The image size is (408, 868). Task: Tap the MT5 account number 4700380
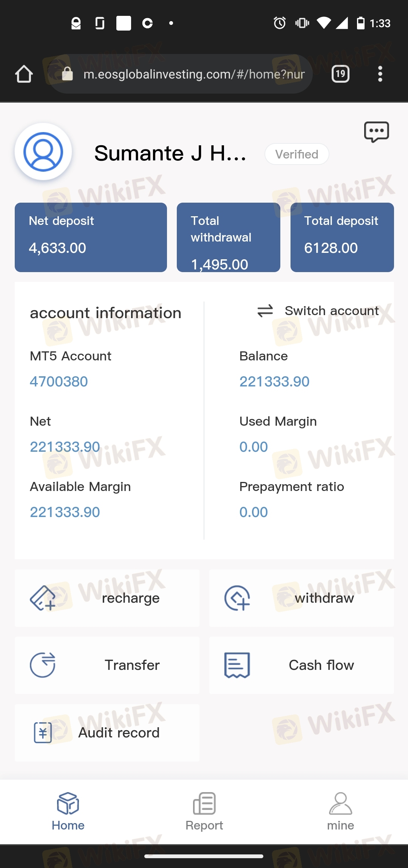click(x=59, y=382)
